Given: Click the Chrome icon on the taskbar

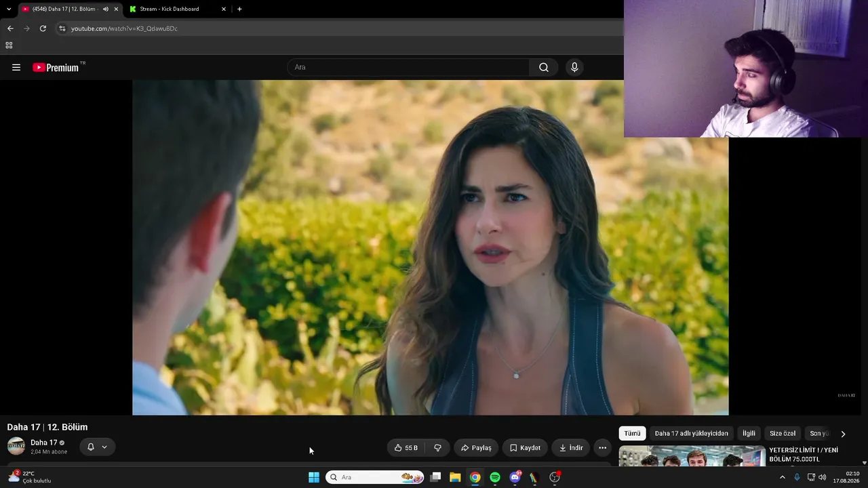Looking at the screenshot, I should 475,477.
